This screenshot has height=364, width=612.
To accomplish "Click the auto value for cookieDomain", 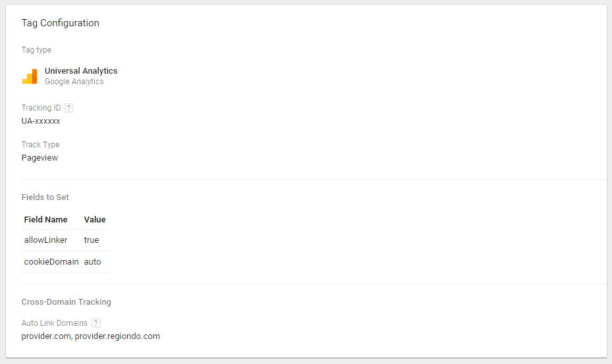I will (93, 262).
